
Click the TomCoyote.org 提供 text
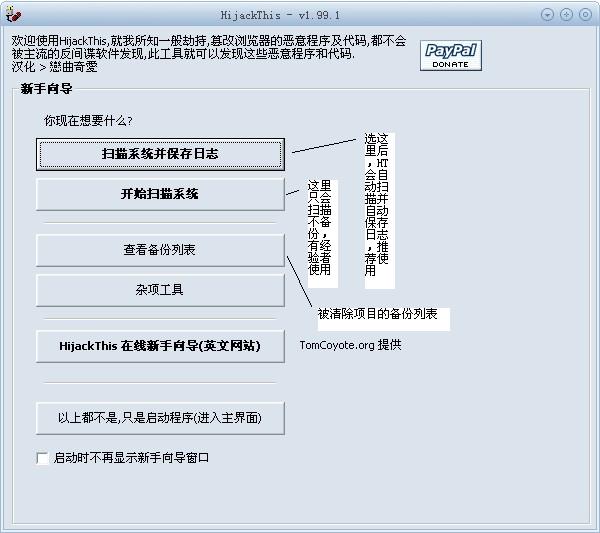[351, 345]
